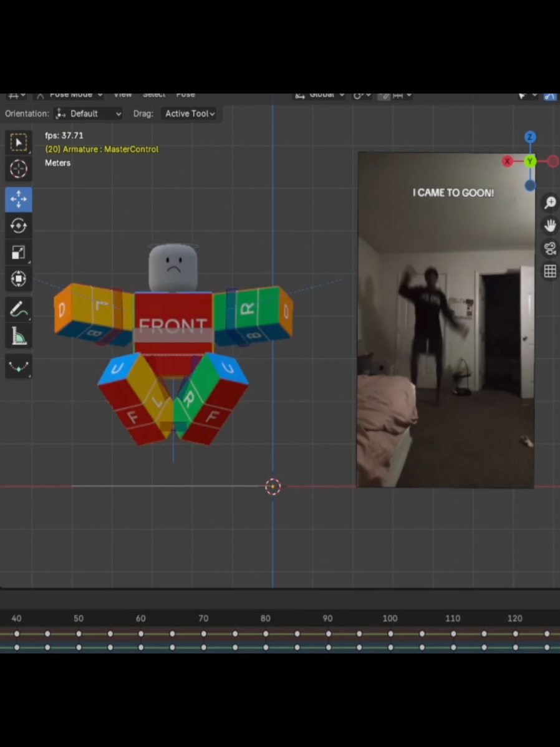560x747 pixels.
Task: Activate the 3D Cursor tool
Action: point(19,168)
